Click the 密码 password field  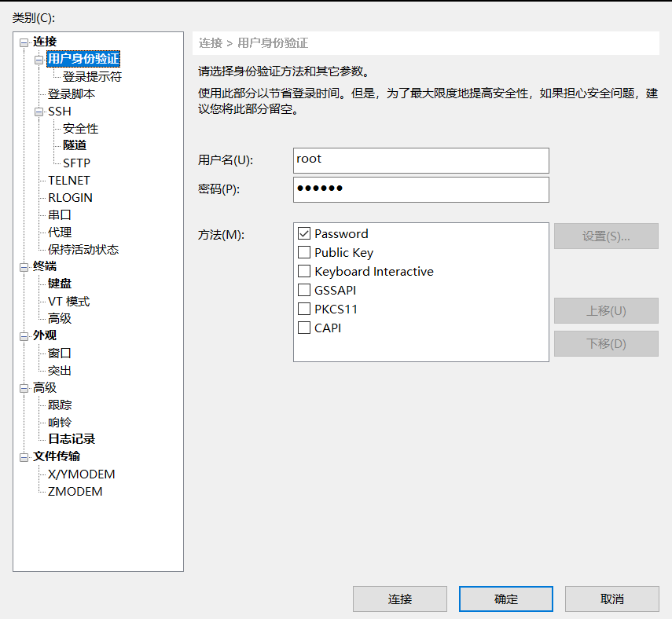click(420, 189)
